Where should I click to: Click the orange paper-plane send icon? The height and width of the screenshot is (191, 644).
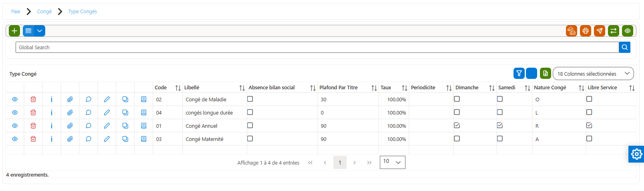[x=600, y=31]
